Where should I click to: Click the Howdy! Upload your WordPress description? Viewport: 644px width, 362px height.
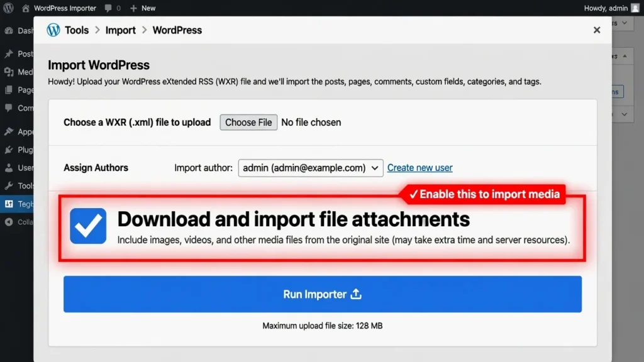(294, 82)
